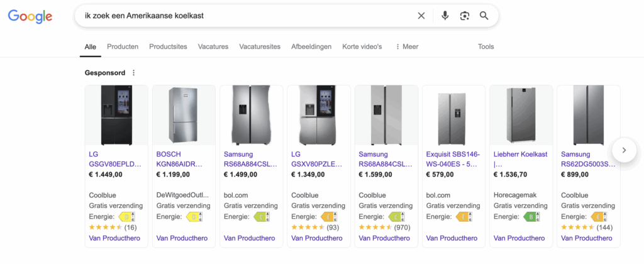This screenshot has width=644, height=264.
Task: Select the Alle tab
Action: coord(91,47)
